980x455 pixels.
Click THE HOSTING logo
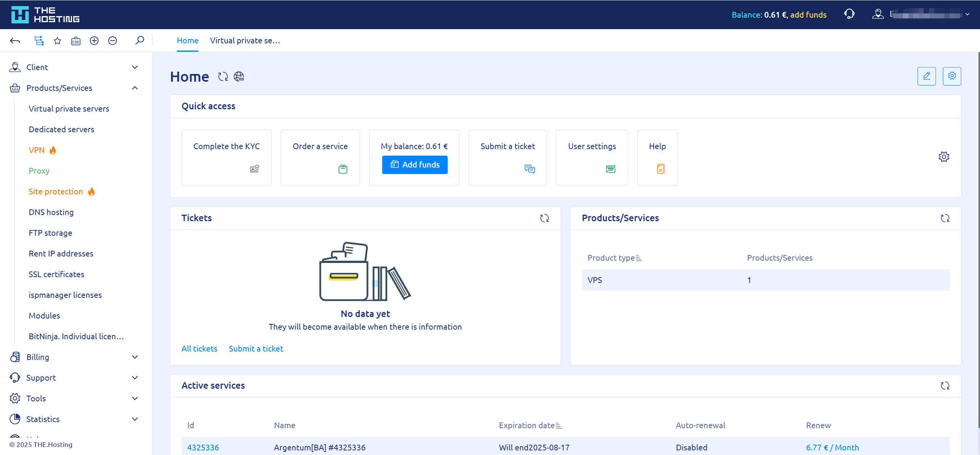(46, 15)
